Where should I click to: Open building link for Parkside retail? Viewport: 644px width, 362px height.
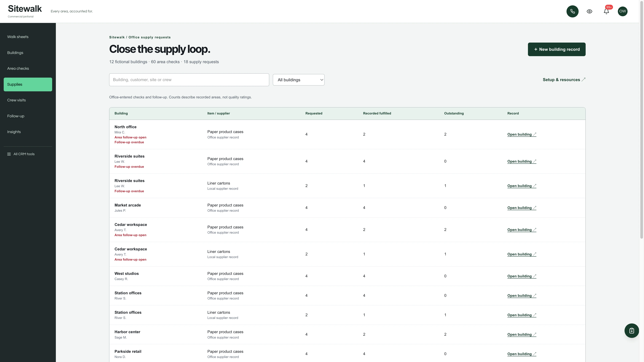[522, 354]
